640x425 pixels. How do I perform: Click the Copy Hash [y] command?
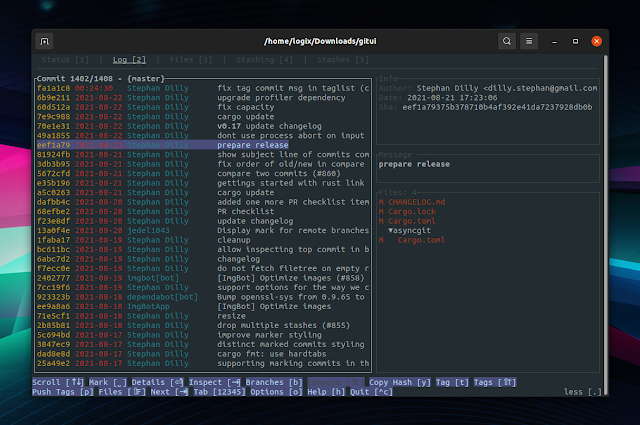tap(402, 382)
